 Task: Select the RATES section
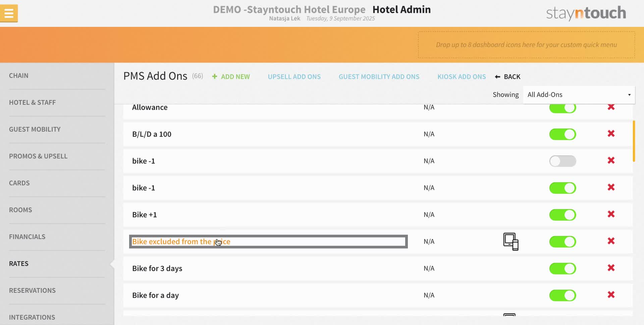pyautogui.click(x=19, y=264)
